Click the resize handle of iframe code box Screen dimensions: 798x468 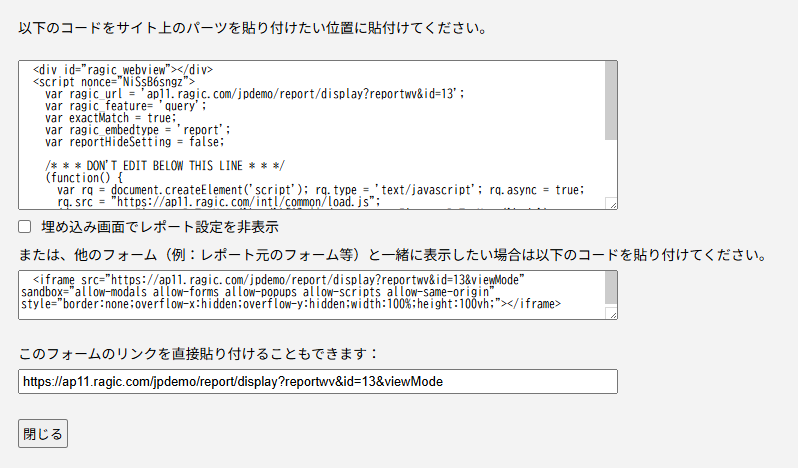click(611, 314)
